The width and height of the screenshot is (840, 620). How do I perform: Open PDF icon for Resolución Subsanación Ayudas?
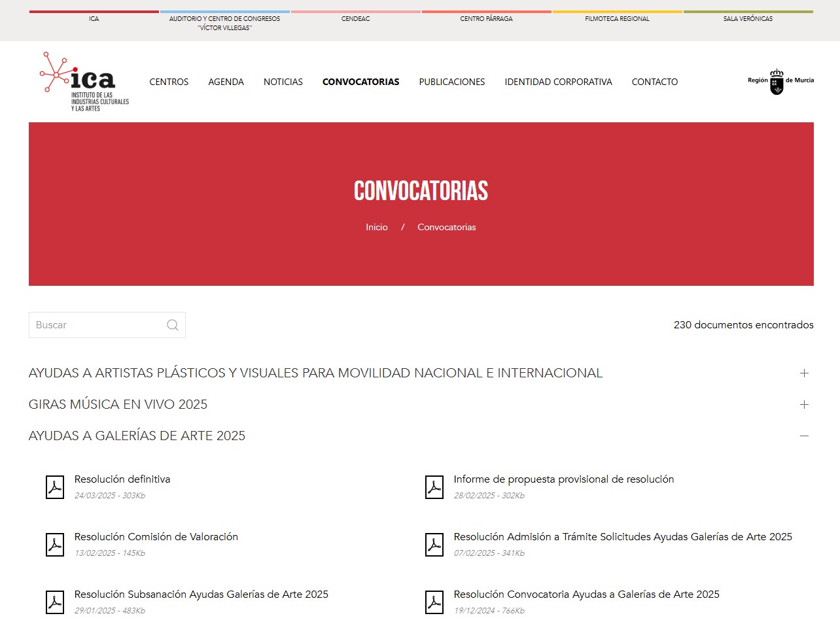click(x=55, y=602)
